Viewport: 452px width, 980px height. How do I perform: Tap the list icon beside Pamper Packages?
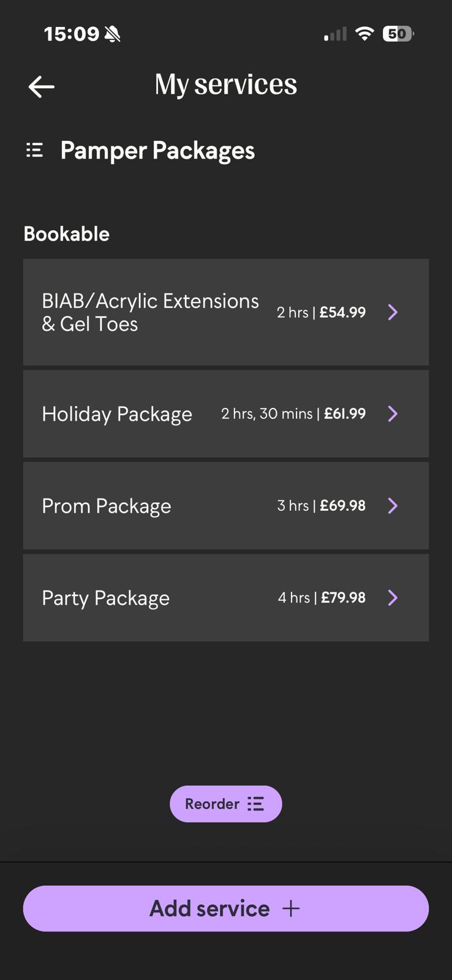pyautogui.click(x=34, y=150)
